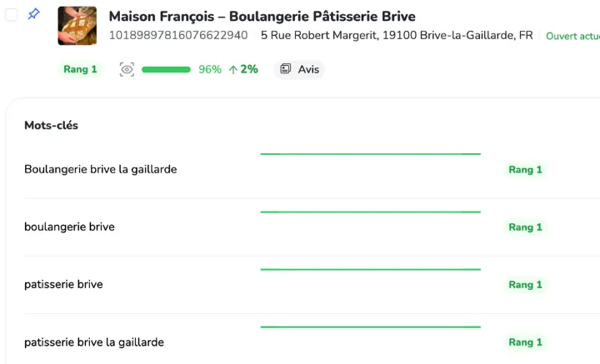The height and width of the screenshot is (364, 600).
Task: Select the 'patisserie brive' keyword row
Action: coord(63,284)
